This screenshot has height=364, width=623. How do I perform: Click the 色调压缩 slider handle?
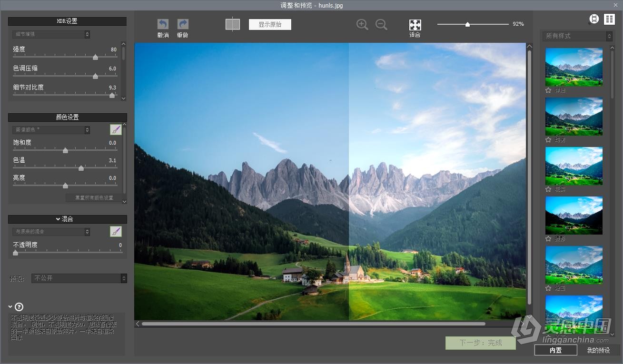coord(95,76)
